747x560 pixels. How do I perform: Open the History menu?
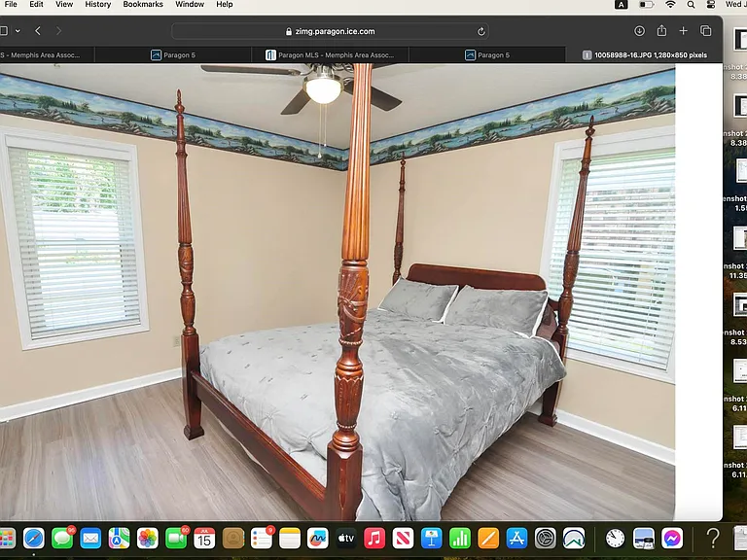point(97,4)
